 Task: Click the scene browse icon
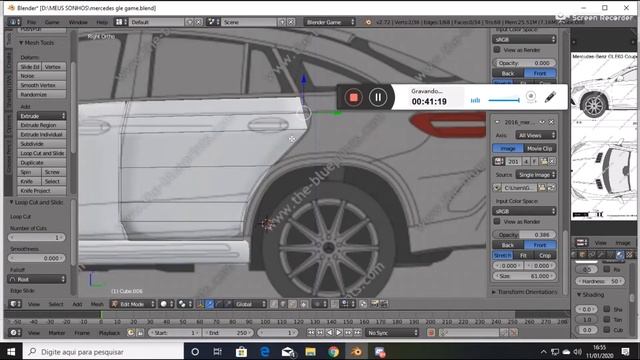click(213, 22)
